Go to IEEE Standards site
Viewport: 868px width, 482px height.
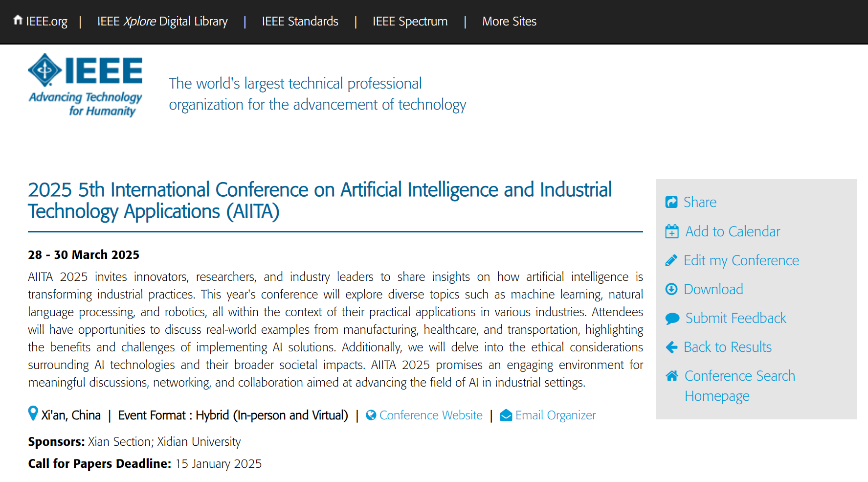(x=300, y=22)
